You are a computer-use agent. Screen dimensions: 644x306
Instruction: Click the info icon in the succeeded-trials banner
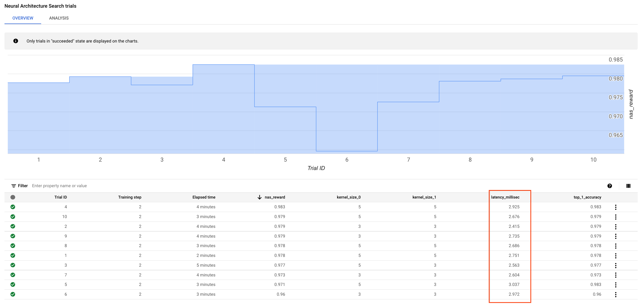click(16, 41)
